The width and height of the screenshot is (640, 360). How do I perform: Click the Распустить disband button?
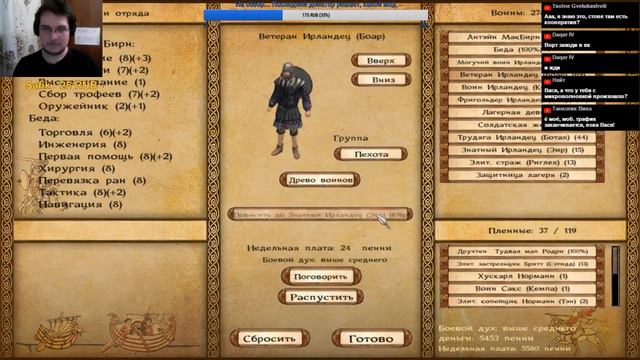pyautogui.click(x=321, y=297)
